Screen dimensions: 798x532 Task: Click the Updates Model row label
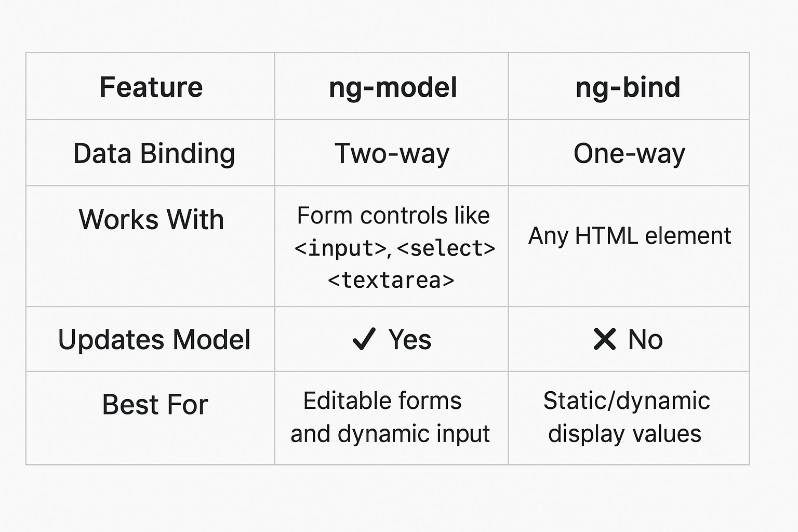(x=154, y=340)
